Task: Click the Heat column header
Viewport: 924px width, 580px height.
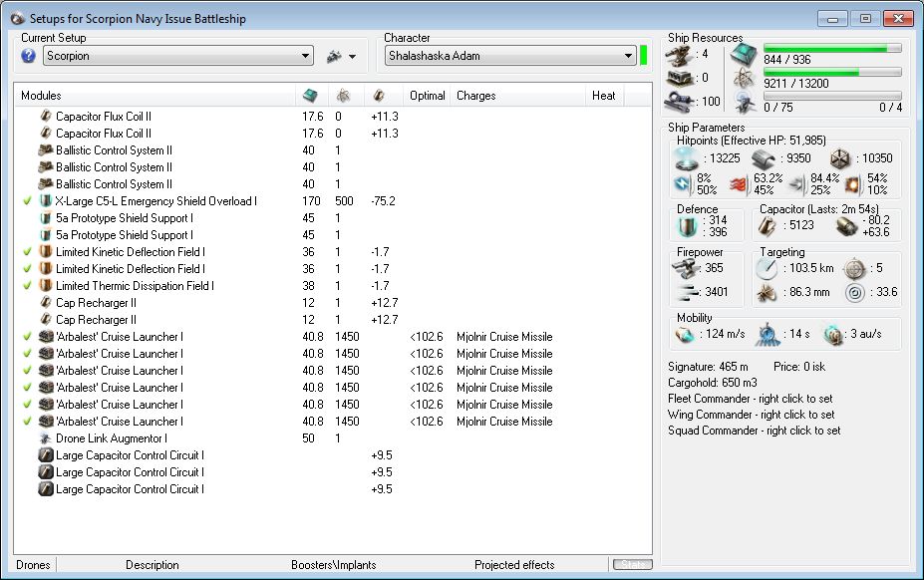Action: point(603,96)
